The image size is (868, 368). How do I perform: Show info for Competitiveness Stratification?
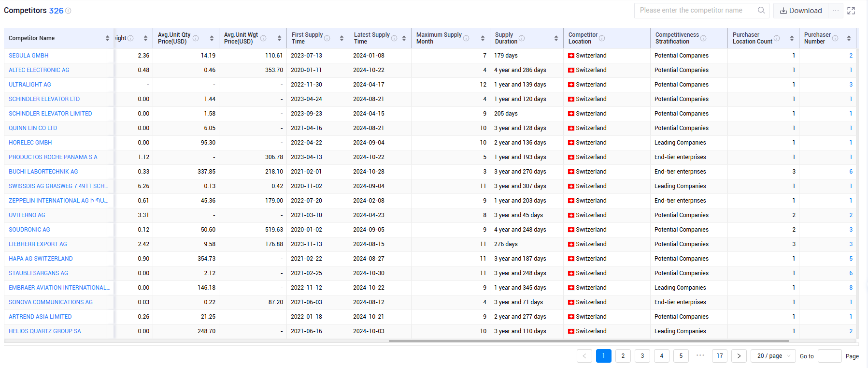(703, 38)
